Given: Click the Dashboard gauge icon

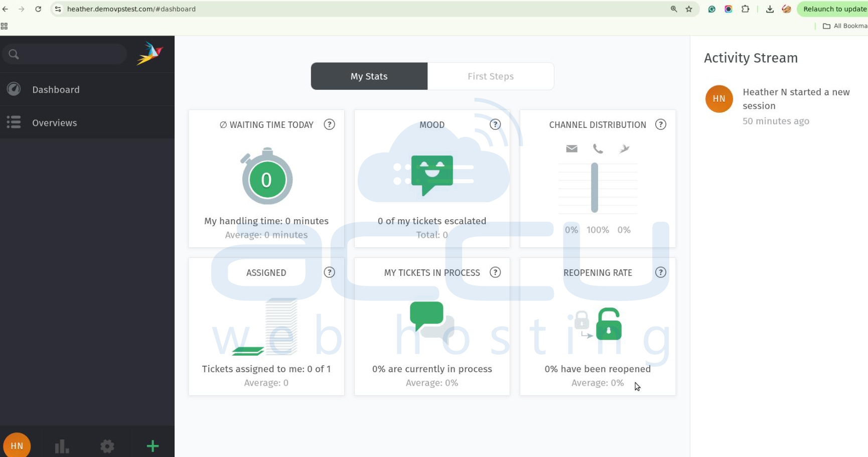Looking at the screenshot, I should (x=14, y=89).
